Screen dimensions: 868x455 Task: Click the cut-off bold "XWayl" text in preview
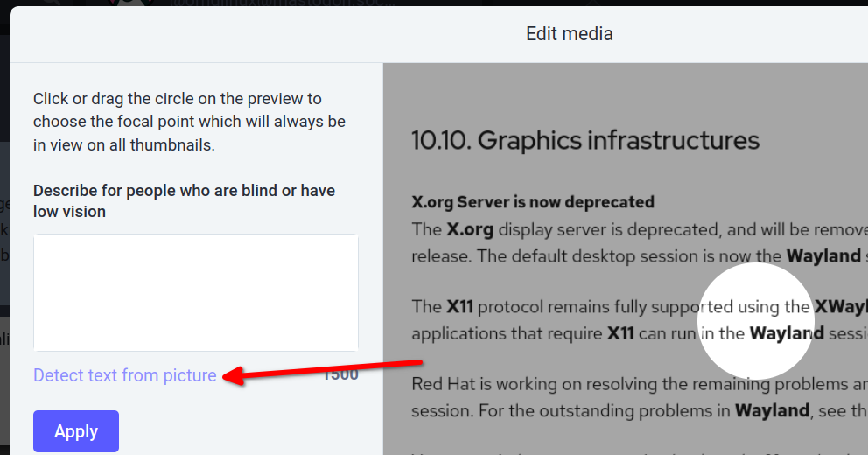click(x=840, y=307)
